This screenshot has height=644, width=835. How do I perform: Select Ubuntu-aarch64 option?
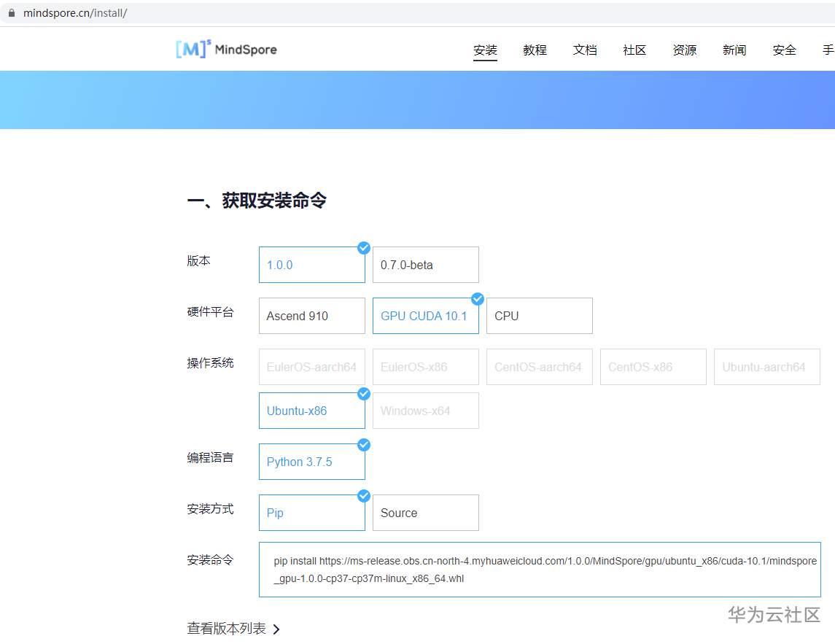click(767, 367)
